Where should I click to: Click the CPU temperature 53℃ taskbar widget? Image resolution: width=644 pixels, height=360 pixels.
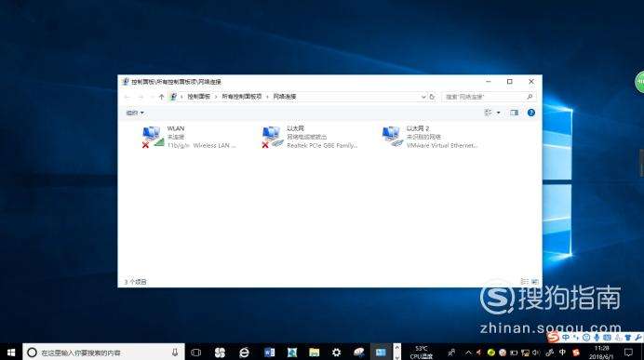click(x=421, y=353)
